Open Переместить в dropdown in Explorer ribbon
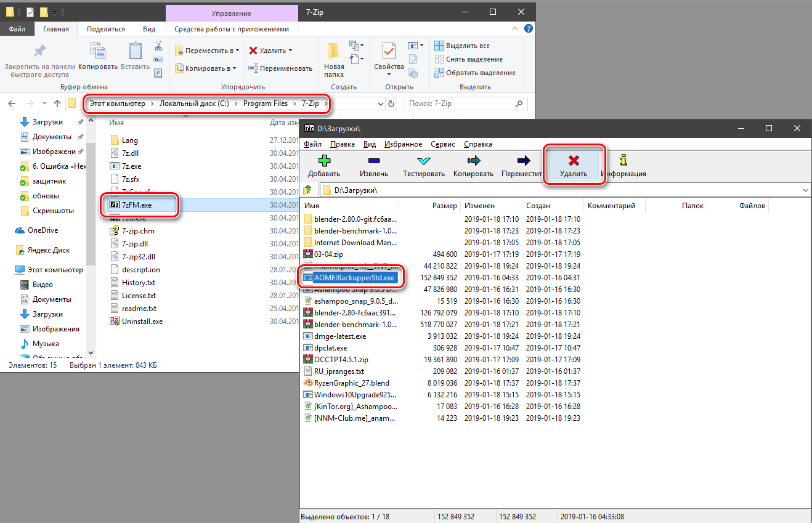Screen dimensions: 812x523 (206, 51)
